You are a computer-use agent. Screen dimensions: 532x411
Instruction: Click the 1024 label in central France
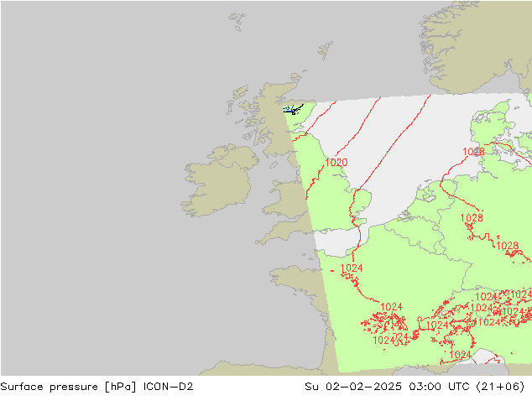[x=392, y=307]
